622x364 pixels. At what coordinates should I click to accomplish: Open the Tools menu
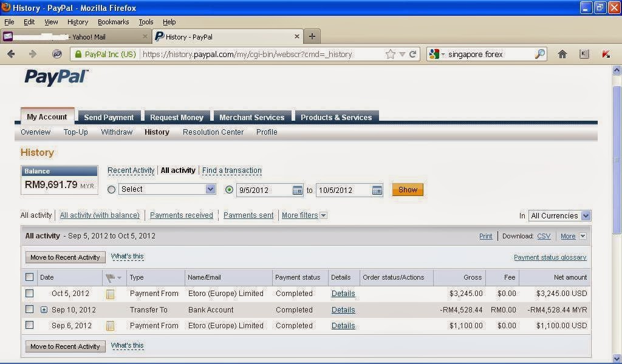tap(146, 22)
